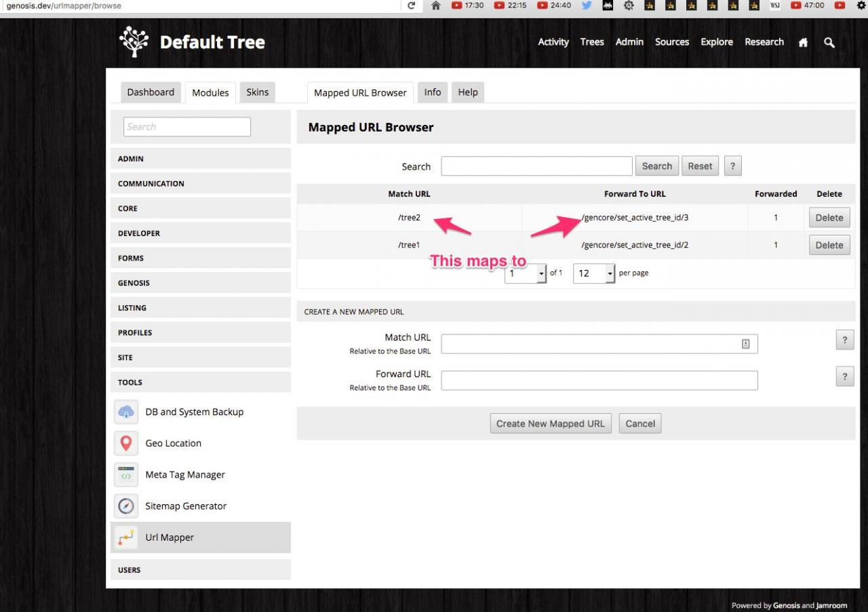Click the DB and System Backup icon

[x=126, y=412]
